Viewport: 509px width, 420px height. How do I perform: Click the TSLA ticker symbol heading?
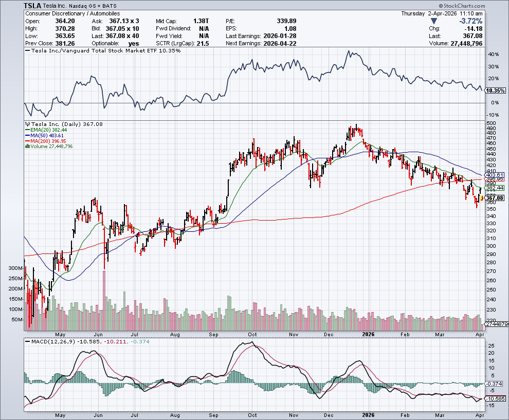pos(34,5)
